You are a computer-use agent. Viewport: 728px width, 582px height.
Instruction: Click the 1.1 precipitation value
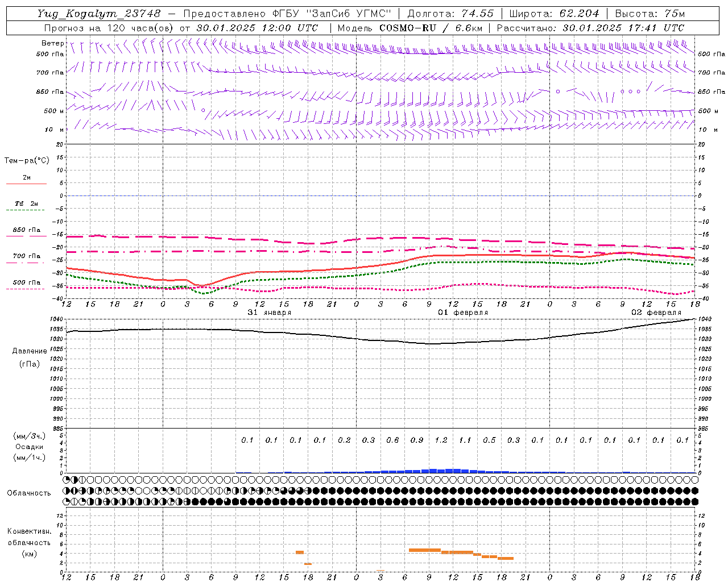(465, 440)
